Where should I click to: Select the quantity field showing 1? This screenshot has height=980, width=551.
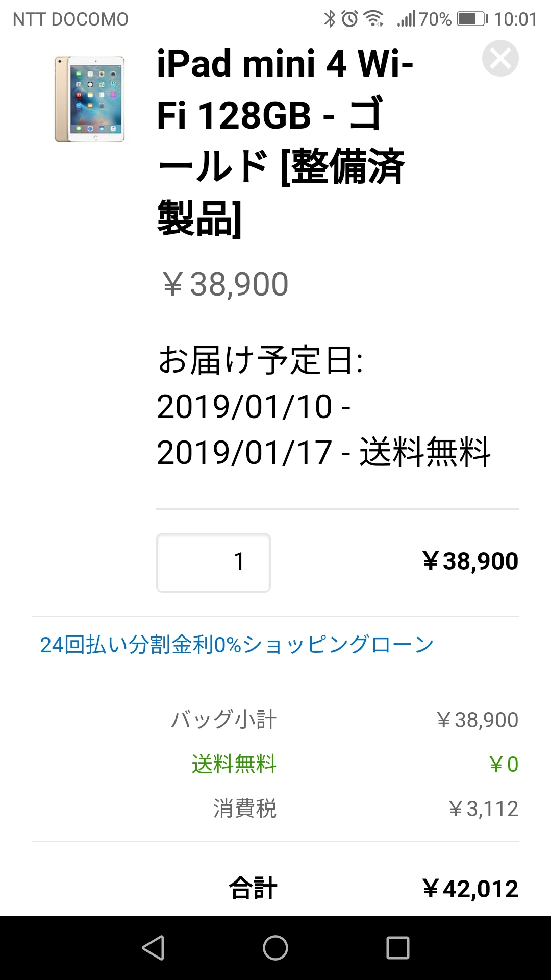pos(213,562)
